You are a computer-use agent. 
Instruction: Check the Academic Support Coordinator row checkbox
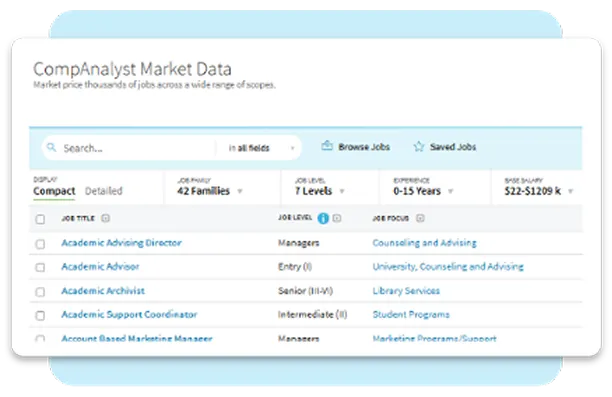(x=40, y=315)
